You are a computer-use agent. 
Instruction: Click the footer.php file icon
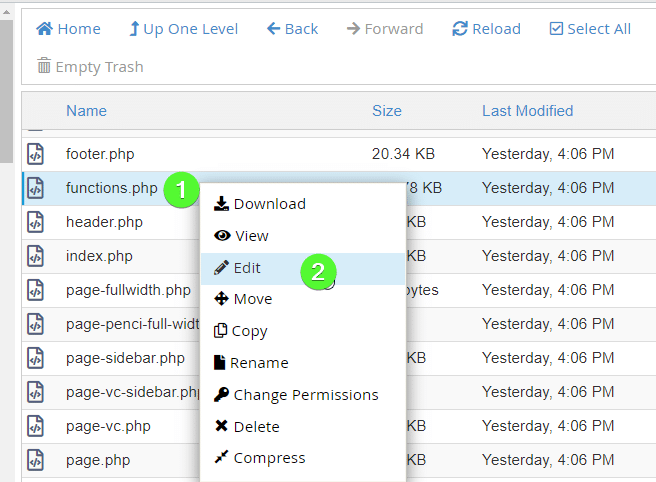pos(35,155)
